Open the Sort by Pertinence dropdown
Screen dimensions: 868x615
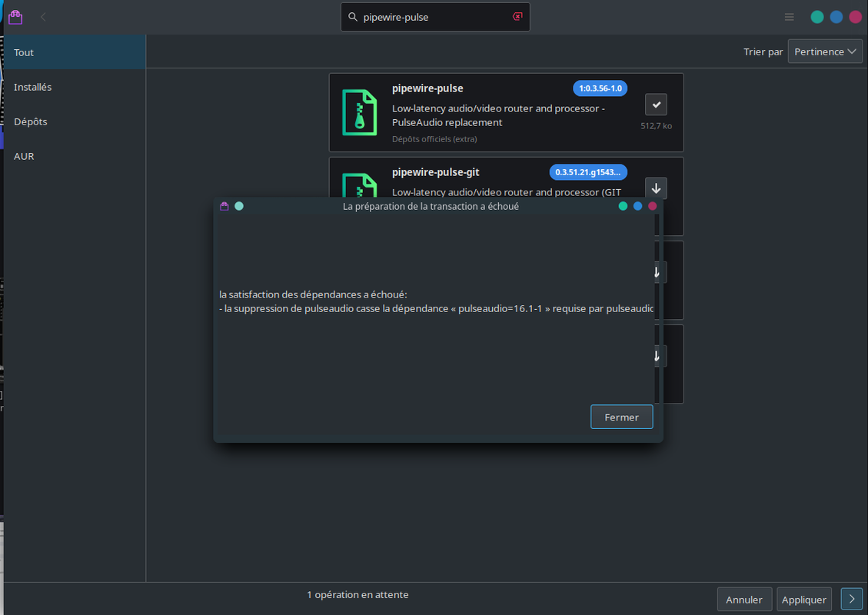click(x=825, y=52)
